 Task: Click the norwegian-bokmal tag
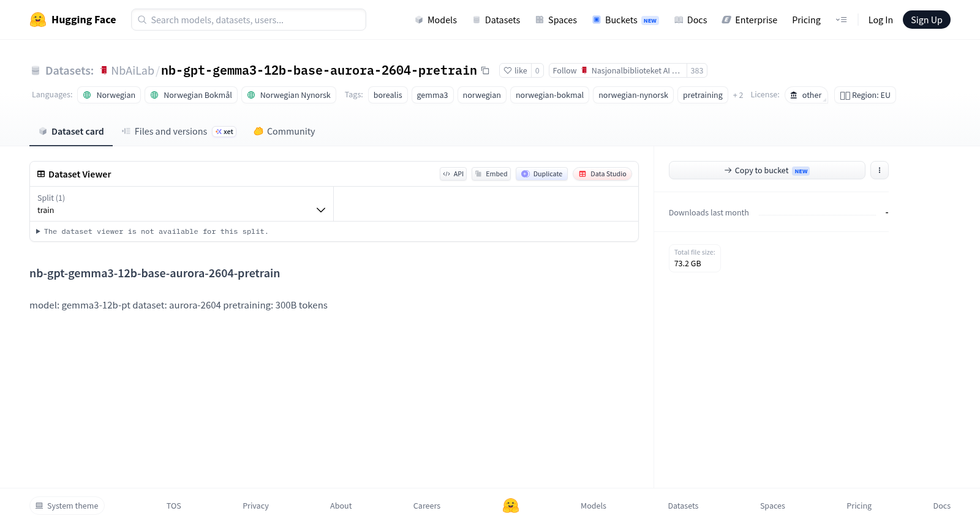coord(549,95)
